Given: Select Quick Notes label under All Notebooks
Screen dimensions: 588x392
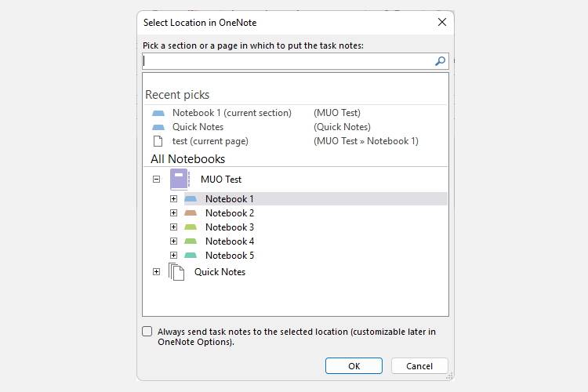Looking at the screenshot, I should pyautogui.click(x=220, y=271).
